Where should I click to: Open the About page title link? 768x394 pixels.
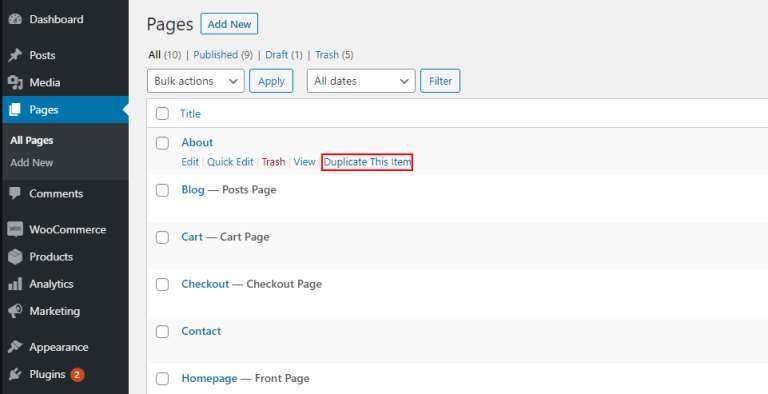[197, 143]
